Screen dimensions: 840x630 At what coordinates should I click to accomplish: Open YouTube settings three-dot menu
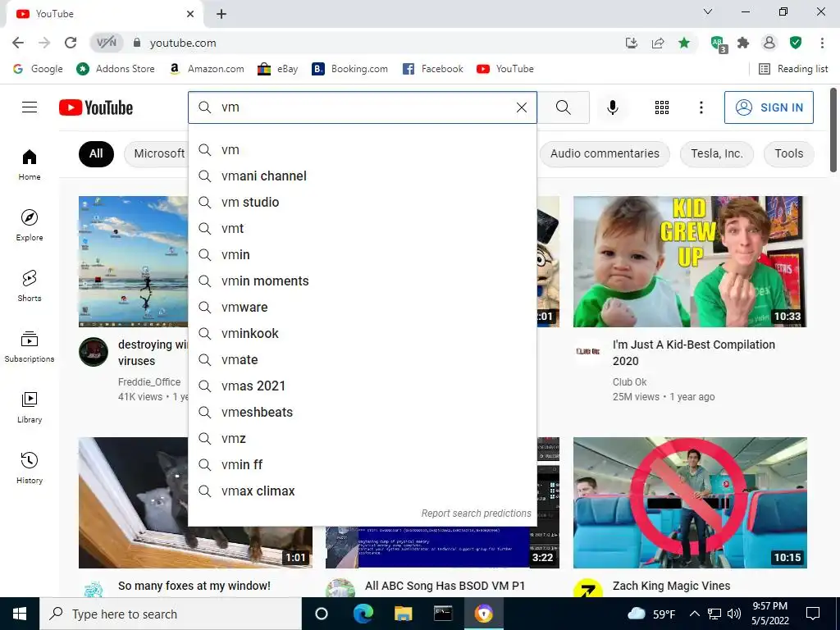[701, 107]
